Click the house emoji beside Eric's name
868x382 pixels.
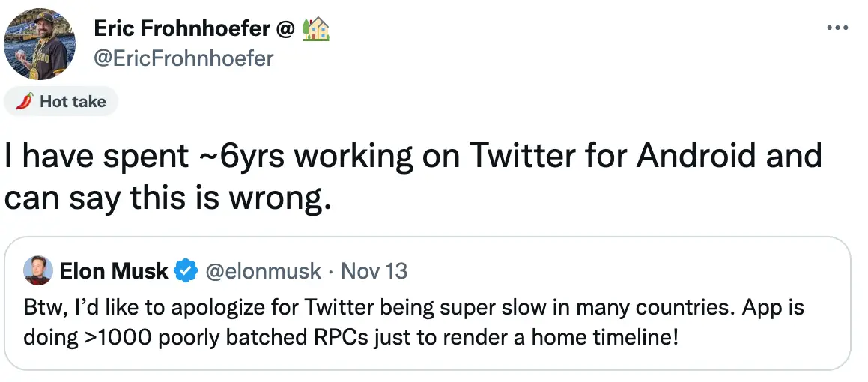[x=316, y=29]
